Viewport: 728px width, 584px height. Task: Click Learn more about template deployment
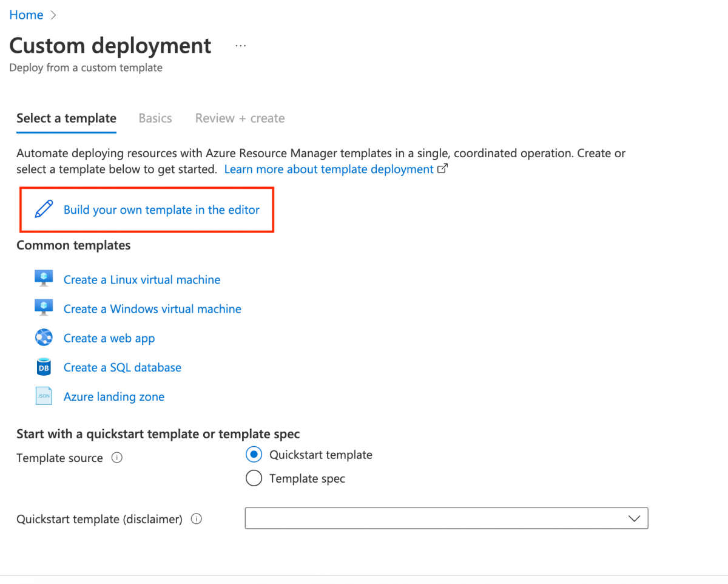pos(330,169)
